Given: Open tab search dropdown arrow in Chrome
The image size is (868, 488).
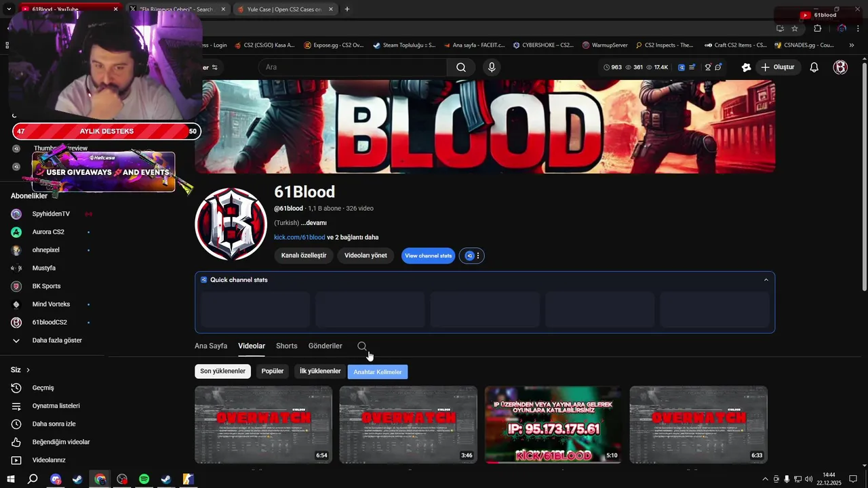Looking at the screenshot, I should [x=9, y=9].
